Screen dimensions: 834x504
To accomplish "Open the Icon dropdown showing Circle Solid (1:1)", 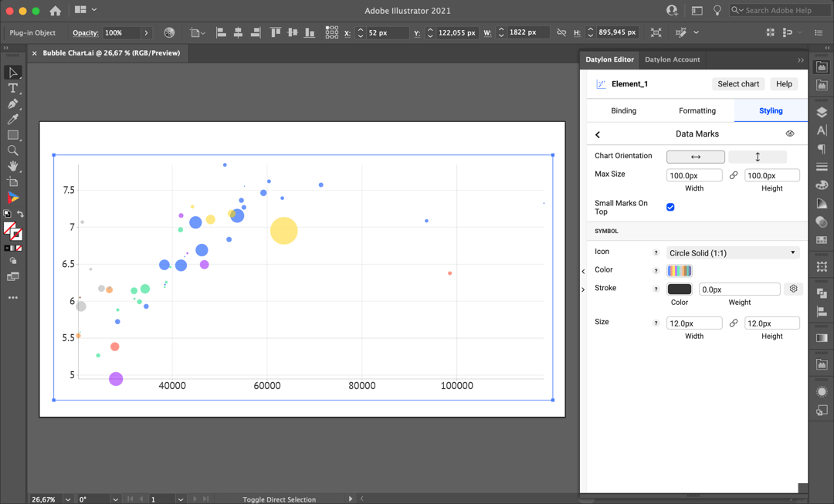I will point(732,252).
